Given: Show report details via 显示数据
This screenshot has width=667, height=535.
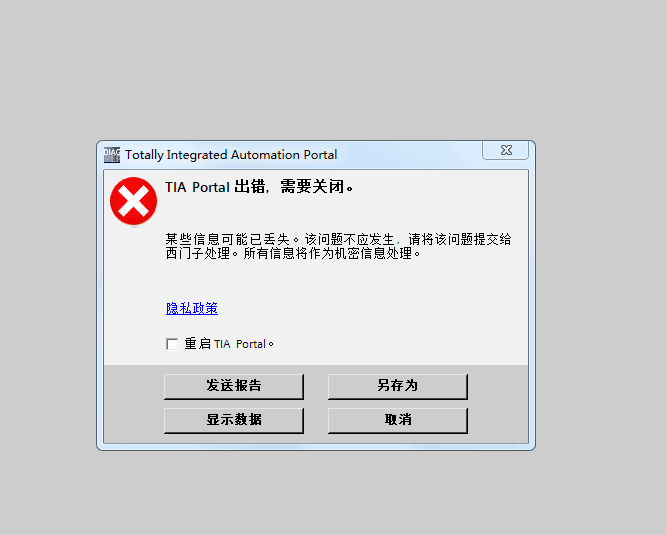Looking at the screenshot, I should coord(234,420).
